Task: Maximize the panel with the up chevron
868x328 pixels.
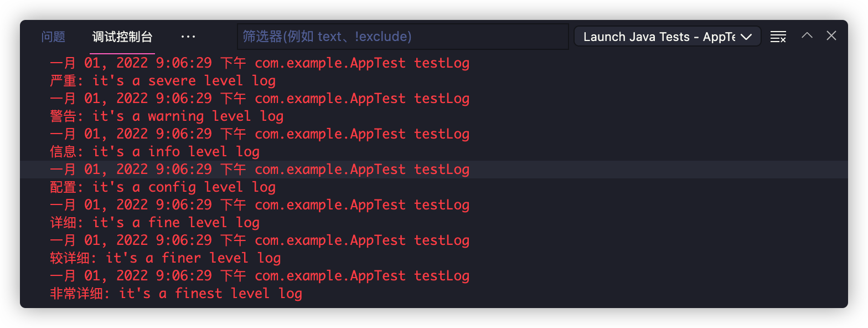Action: coord(807,36)
